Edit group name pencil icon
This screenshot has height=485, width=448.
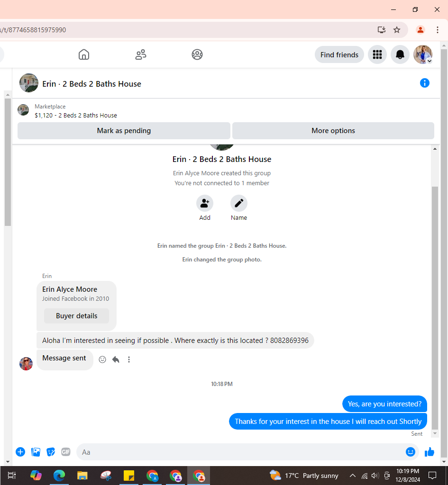coord(239,203)
